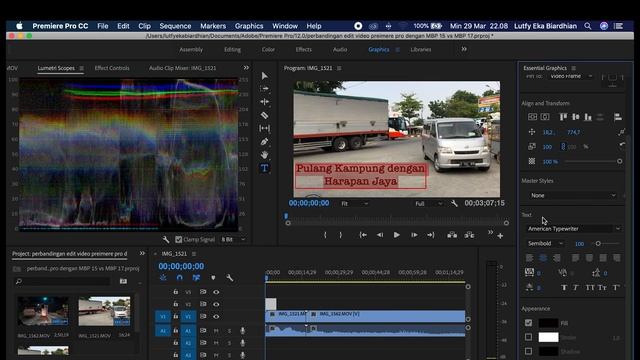The height and width of the screenshot is (360, 640).
Task: Select IMG_1521.MOV thumbnail in Project panel
Action: pyautogui.click(x=104, y=311)
